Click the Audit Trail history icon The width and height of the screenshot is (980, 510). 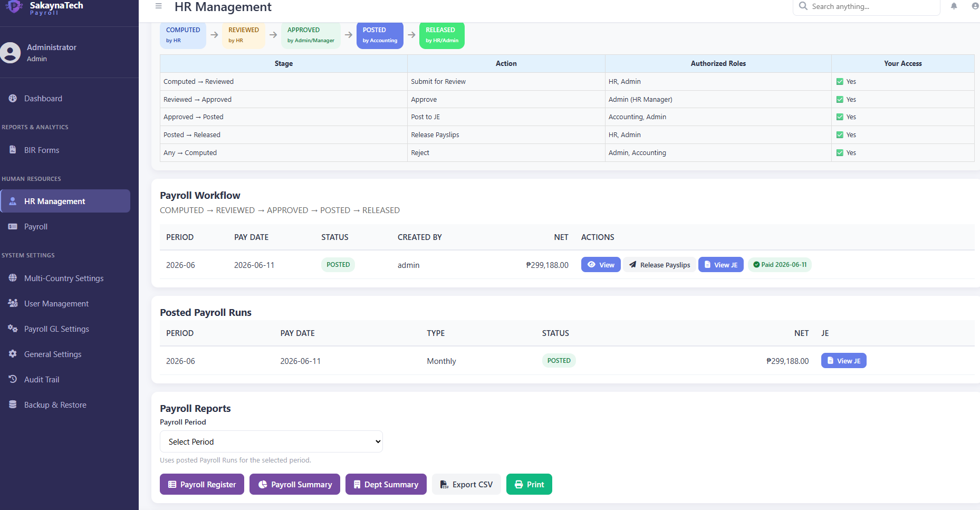pyautogui.click(x=13, y=379)
